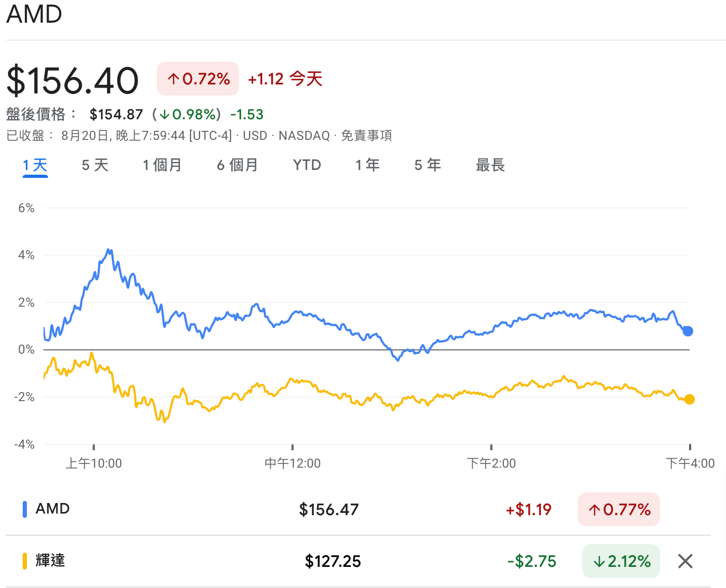Image resolution: width=726 pixels, height=588 pixels.
Task: Click the after-hours price $154.87
Action: click(x=116, y=115)
